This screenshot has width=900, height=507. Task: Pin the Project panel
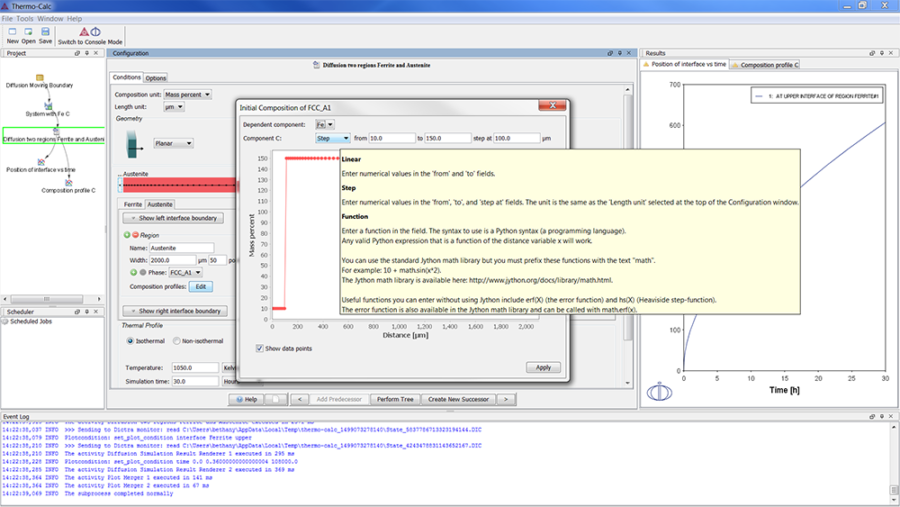click(87, 53)
